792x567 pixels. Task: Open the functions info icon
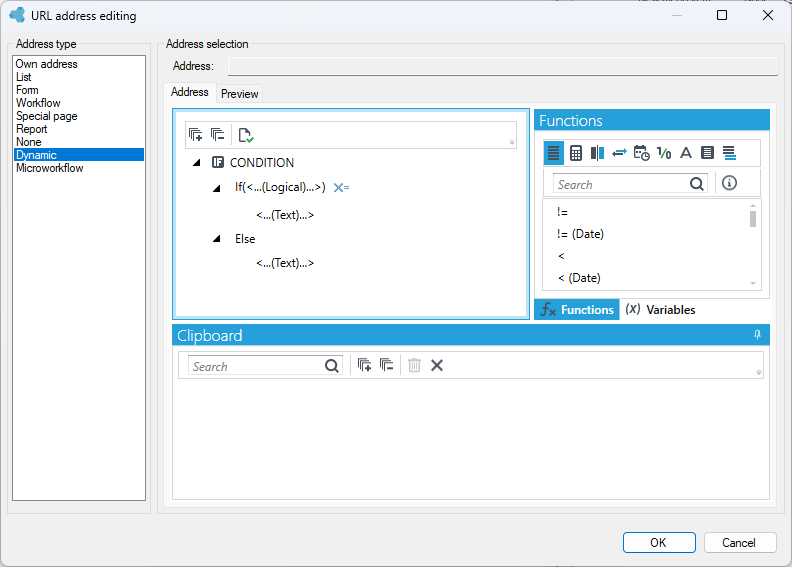click(729, 183)
